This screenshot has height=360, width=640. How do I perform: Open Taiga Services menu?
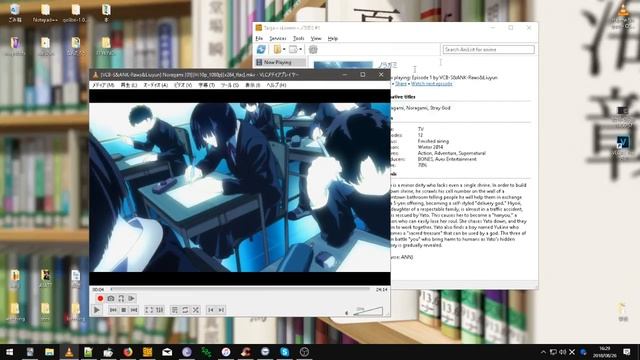tap(278, 38)
